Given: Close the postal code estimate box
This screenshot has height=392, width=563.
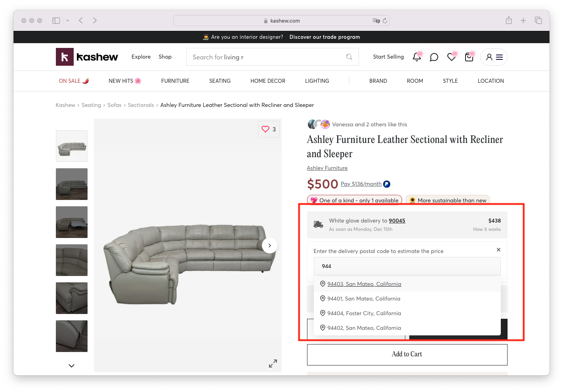Looking at the screenshot, I should 498,249.
